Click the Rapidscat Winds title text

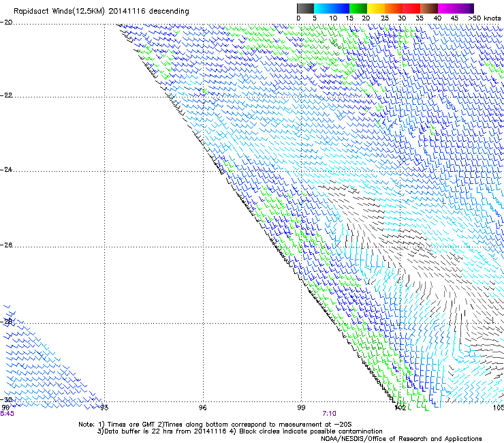(101, 12)
